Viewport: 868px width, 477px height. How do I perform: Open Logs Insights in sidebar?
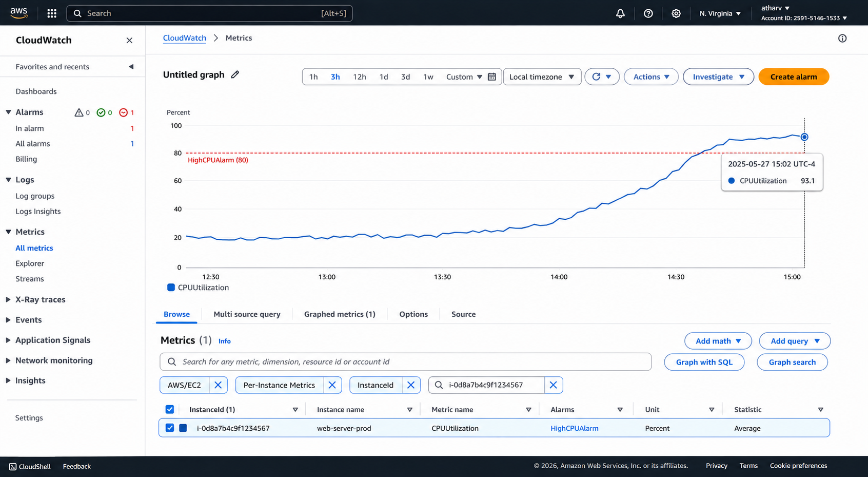[x=38, y=212]
